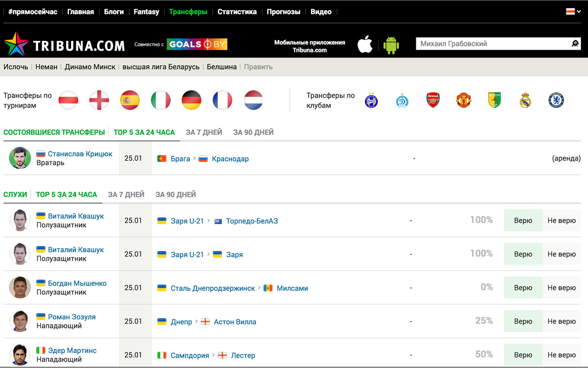The image size is (588, 368).
Task: Open the Real Madrid club crest
Action: click(x=526, y=100)
